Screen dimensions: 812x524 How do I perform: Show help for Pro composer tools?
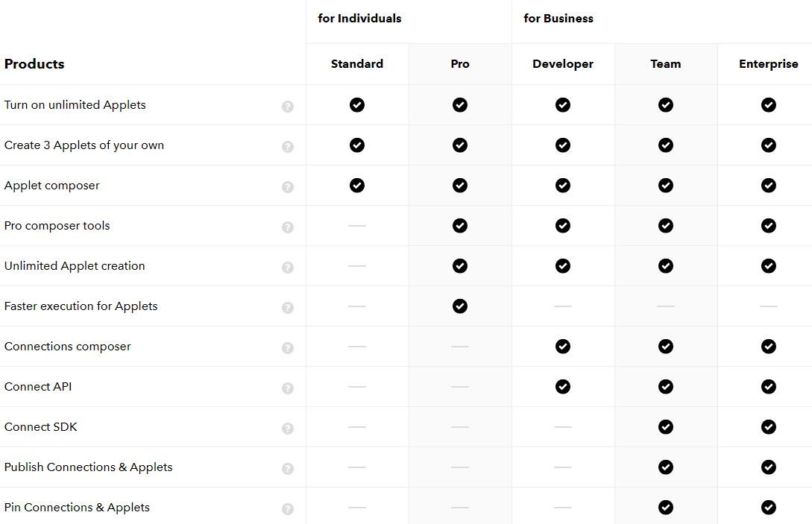pyautogui.click(x=288, y=227)
